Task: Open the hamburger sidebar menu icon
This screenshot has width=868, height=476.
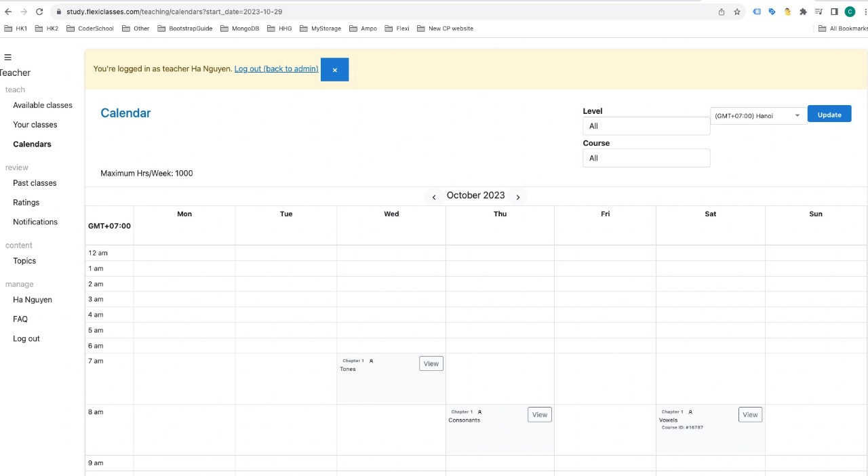Action: (x=8, y=57)
